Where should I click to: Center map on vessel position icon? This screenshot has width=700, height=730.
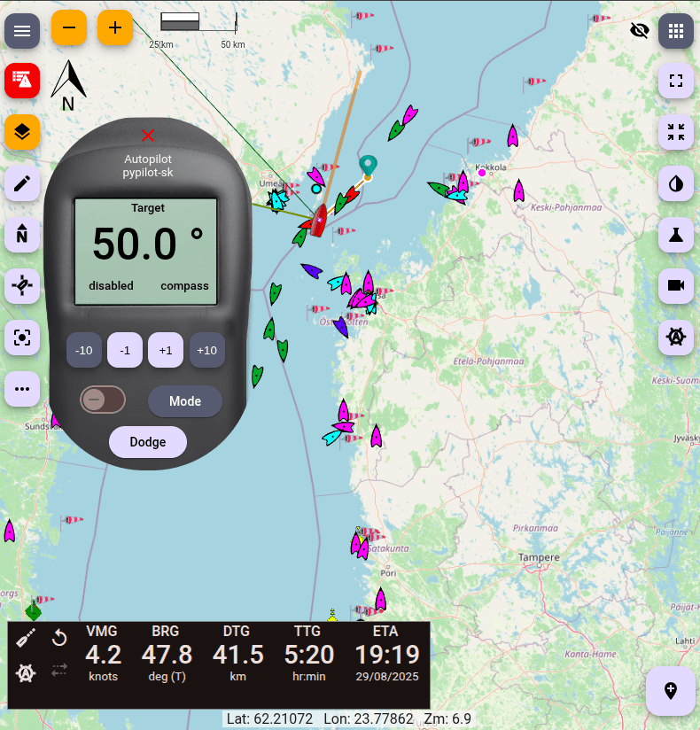click(x=22, y=337)
